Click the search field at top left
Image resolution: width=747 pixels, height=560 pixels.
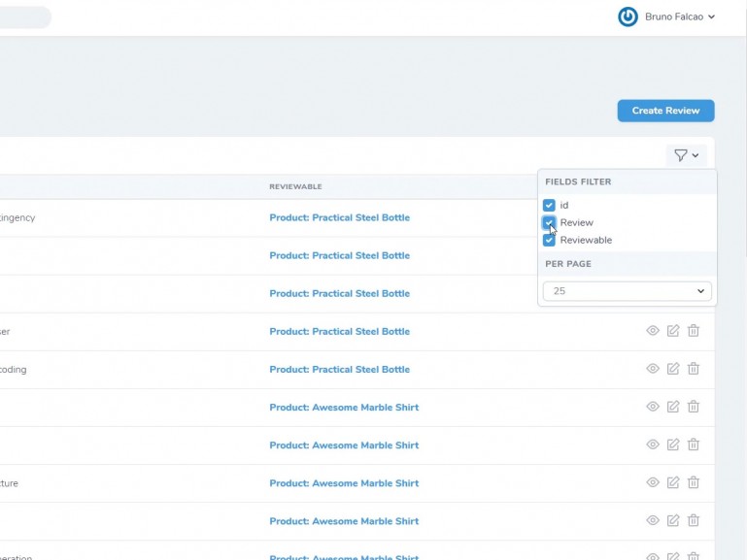click(x=24, y=17)
